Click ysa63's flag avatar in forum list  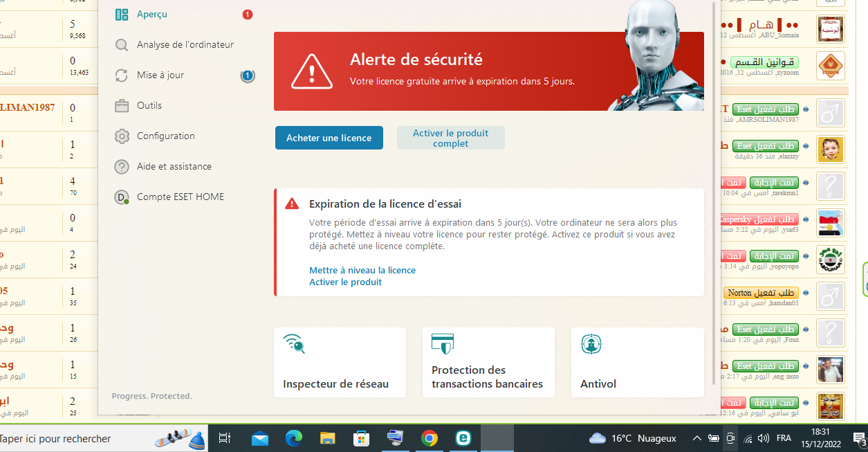pos(830,223)
